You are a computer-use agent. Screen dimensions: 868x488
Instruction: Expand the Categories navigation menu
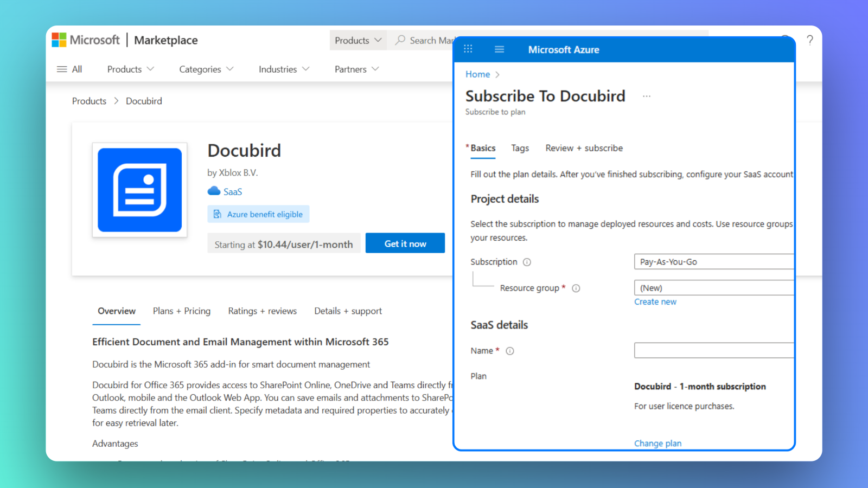point(206,69)
